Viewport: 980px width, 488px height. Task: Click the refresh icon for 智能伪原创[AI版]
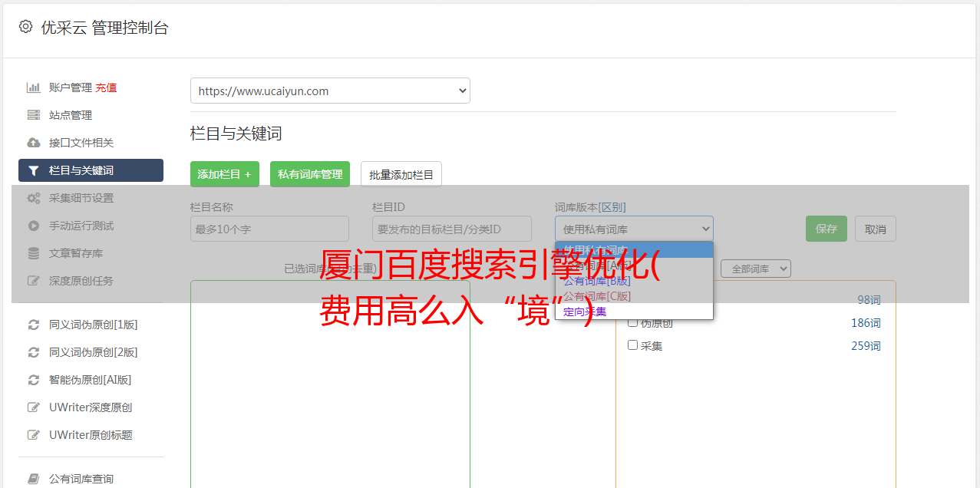(x=33, y=380)
